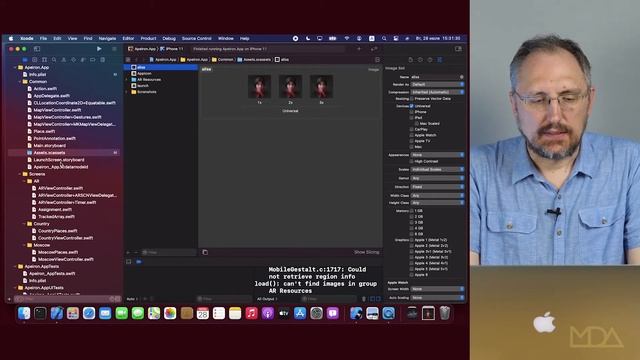Image resolution: width=640 pixels, height=360 pixels.
Task: Open Music from the Dock
Action: click(251, 313)
